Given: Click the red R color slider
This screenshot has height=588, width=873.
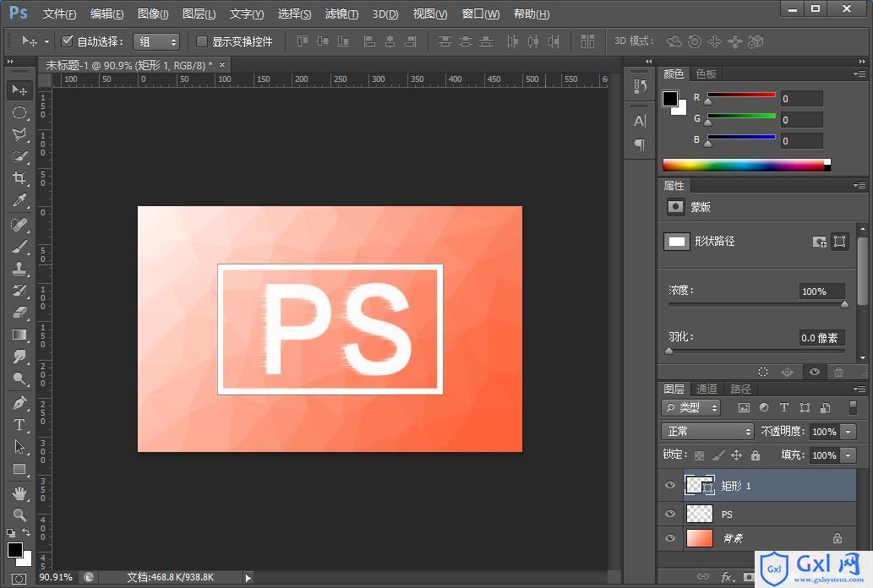Looking at the screenshot, I should point(742,95).
